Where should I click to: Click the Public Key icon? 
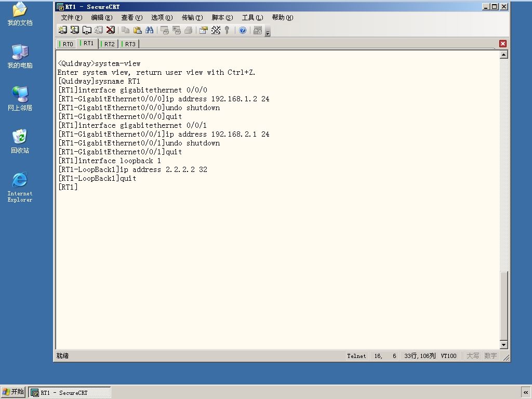pyautogui.click(x=227, y=30)
